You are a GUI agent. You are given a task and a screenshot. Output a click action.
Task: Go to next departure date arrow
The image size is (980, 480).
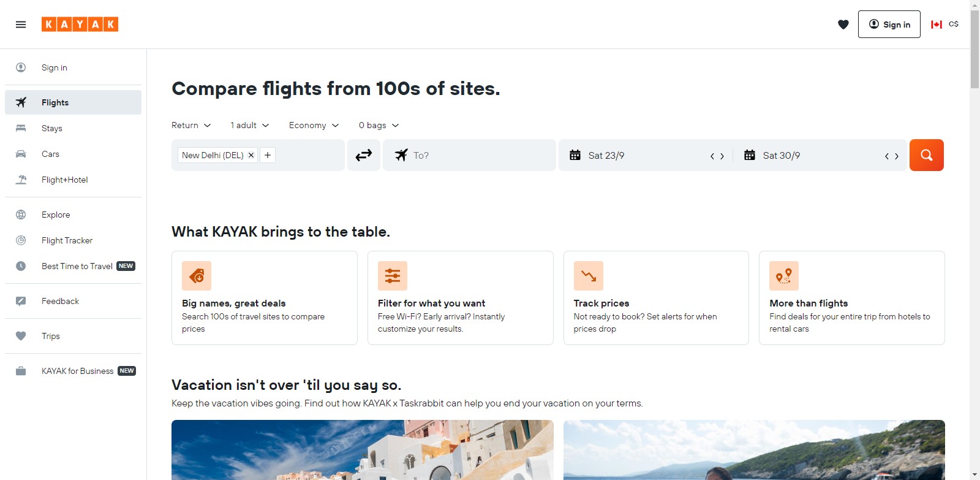pyautogui.click(x=722, y=156)
